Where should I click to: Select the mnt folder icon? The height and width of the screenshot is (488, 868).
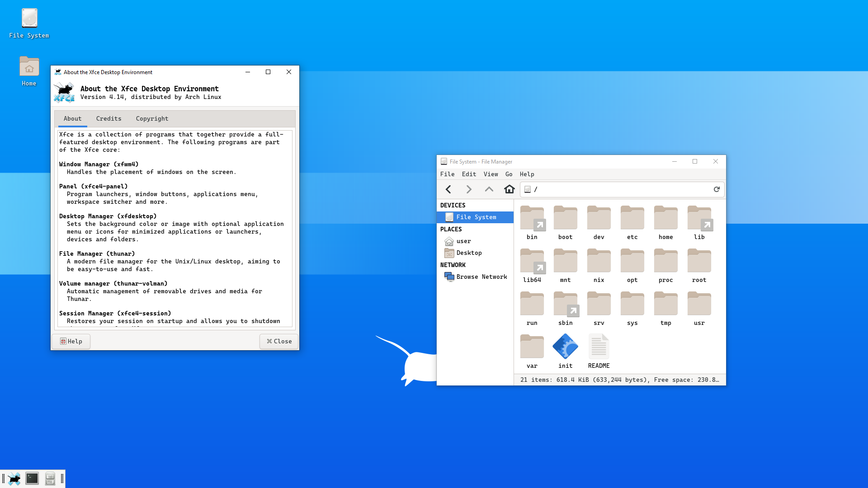[x=566, y=261]
